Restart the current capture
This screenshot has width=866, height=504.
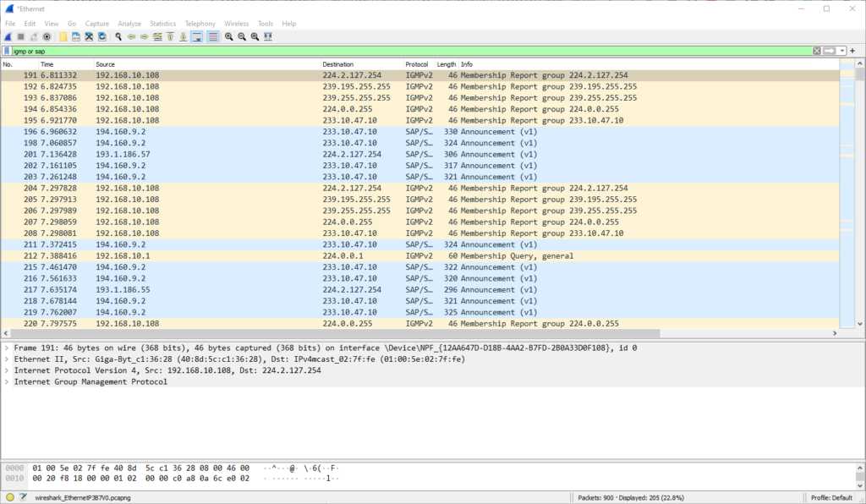pos(34,36)
